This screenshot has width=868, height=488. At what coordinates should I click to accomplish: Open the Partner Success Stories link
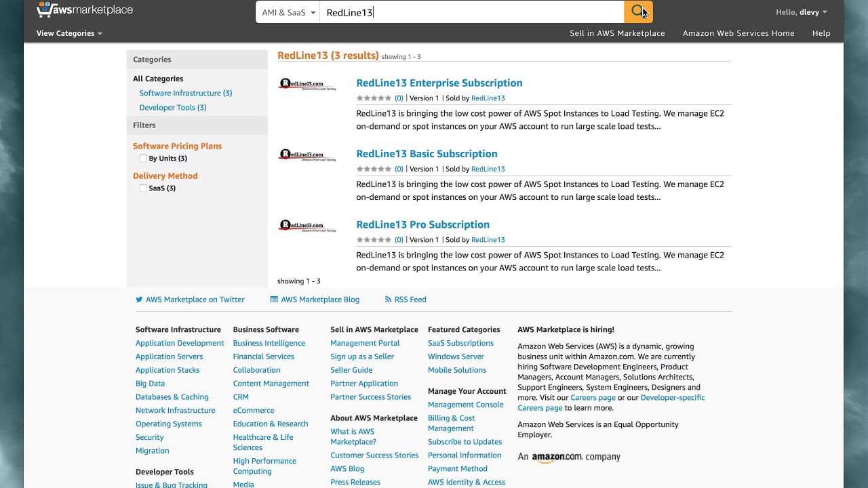371,397
